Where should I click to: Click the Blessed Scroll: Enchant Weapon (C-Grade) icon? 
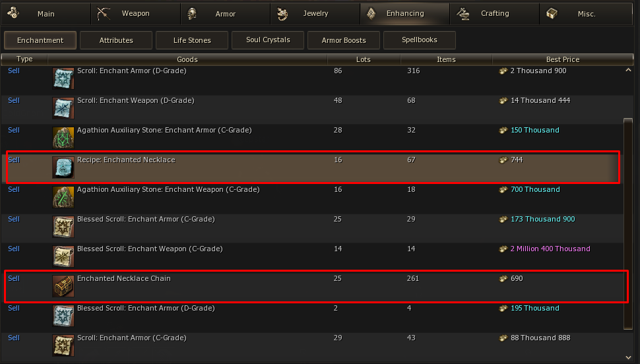point(63,257)
